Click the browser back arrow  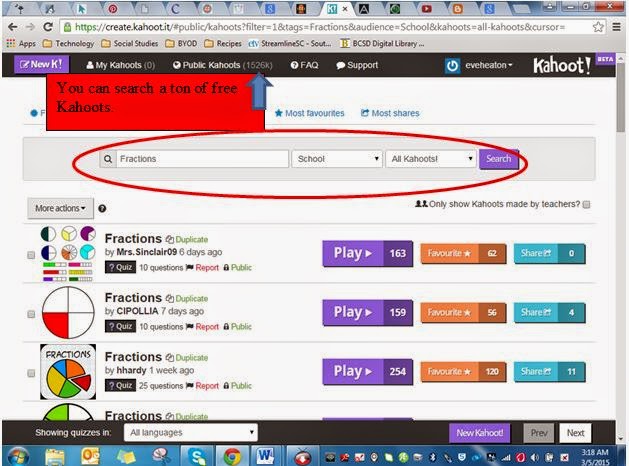[x=12, y=27]
